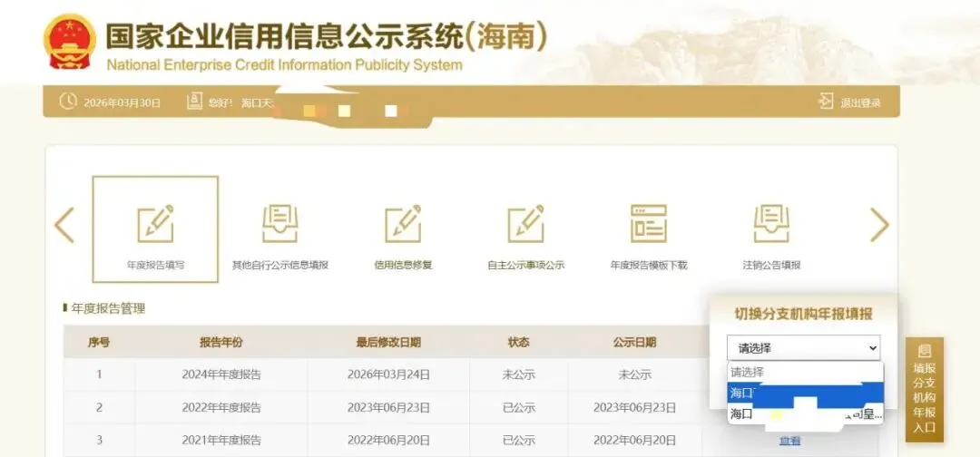
Task: Go to next items with right arrow
Action: tap(879, 225)
